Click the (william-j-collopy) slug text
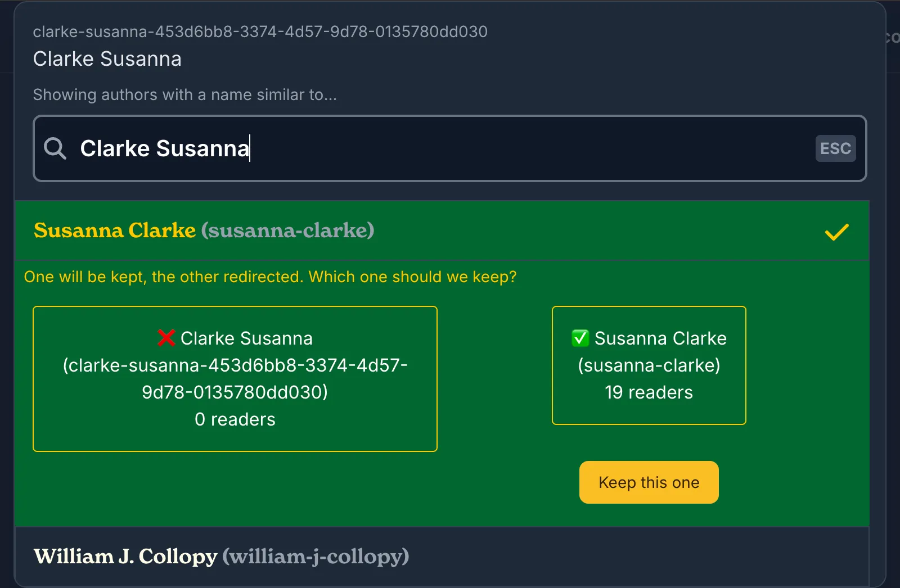This screenshot has height=588, width=900. pyautogui.click(x=316, y=557)
